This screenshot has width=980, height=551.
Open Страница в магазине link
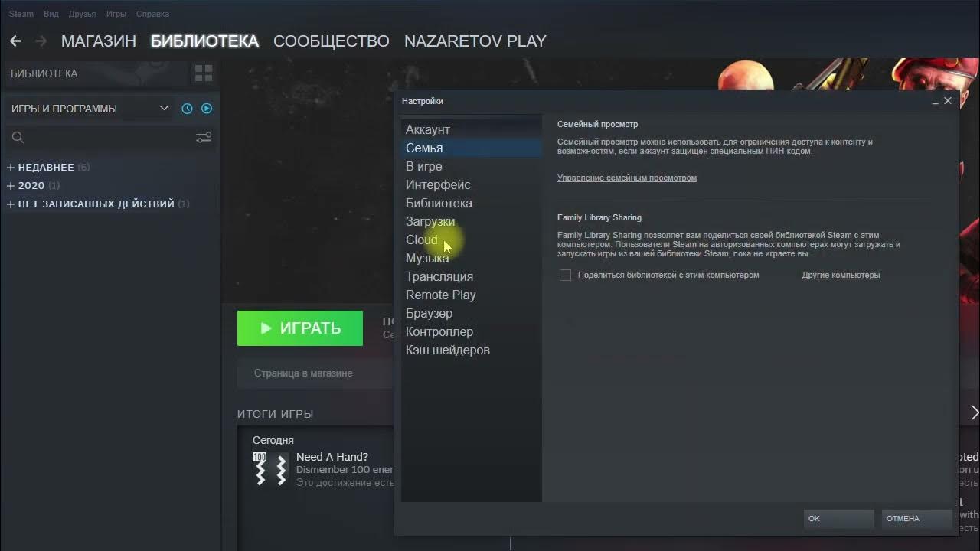coord(303,373)
